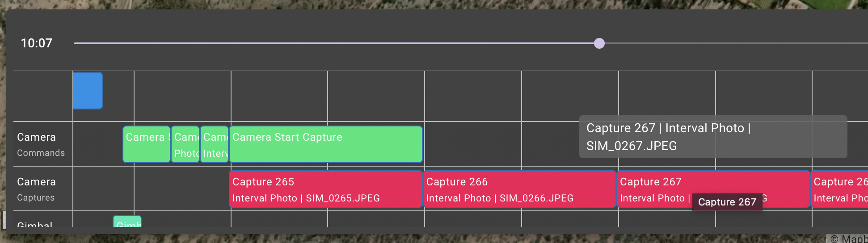This screenshot has width=868, height=243.
Task: Click the small dark Capture 267 tooltip
Action: click(x=727, y=202)
